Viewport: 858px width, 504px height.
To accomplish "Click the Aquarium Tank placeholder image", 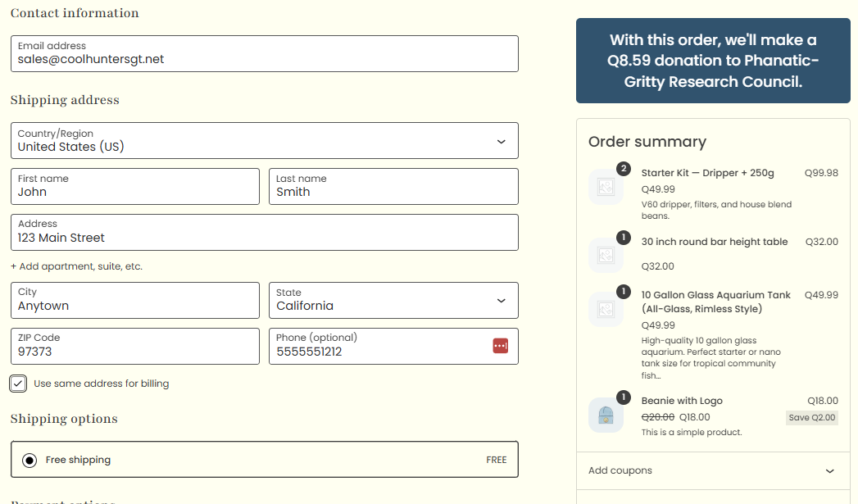I will (606, 310).
